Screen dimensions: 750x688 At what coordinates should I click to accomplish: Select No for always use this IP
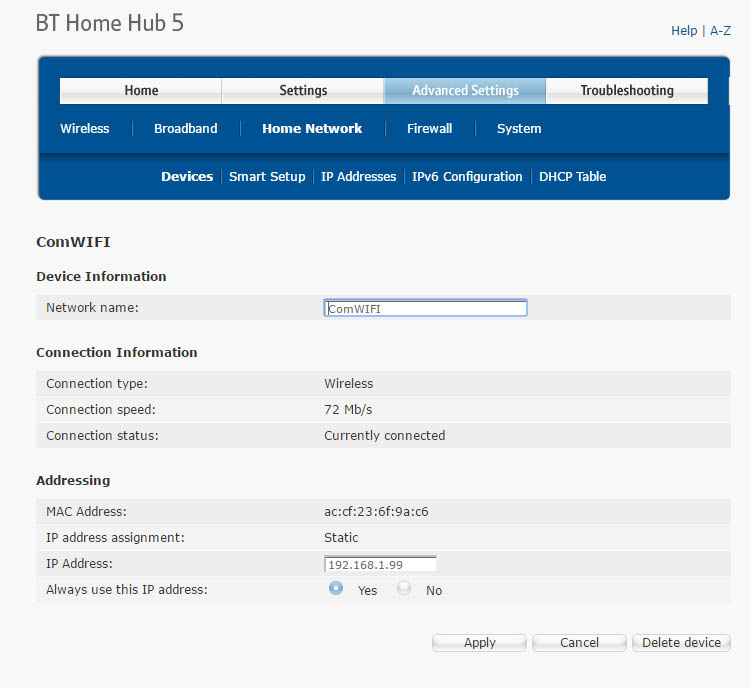[x=404, y=589]
